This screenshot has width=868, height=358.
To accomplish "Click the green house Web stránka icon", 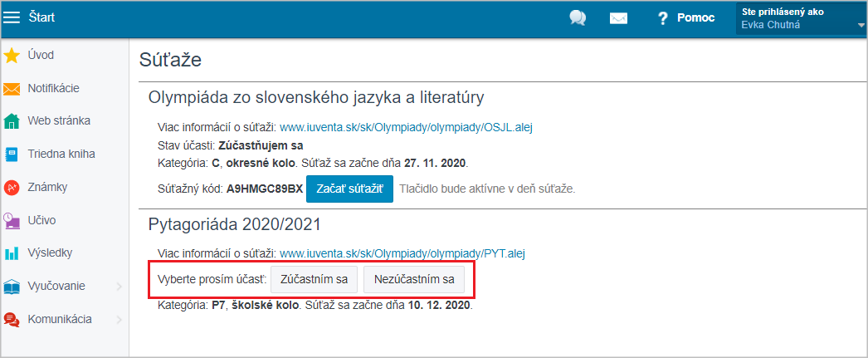I will [x=12, y=121].
